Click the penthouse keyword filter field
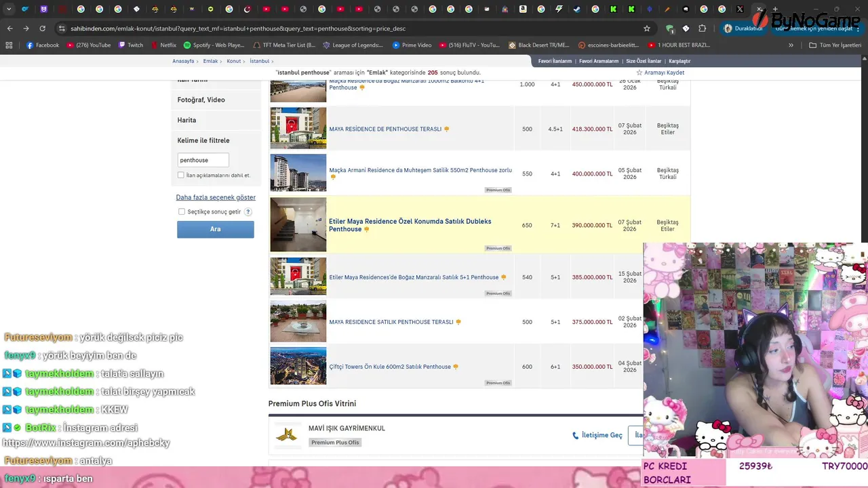868x488 pixels. [203, 160]
